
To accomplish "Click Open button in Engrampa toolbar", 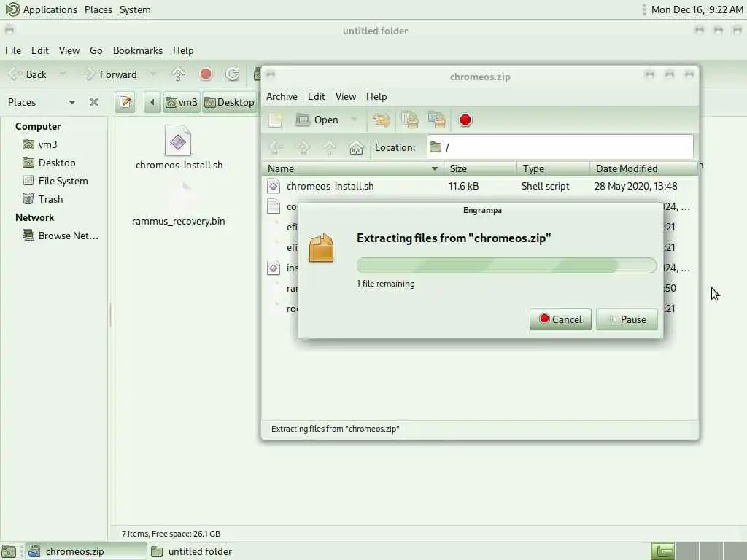I will pos(317,120).
